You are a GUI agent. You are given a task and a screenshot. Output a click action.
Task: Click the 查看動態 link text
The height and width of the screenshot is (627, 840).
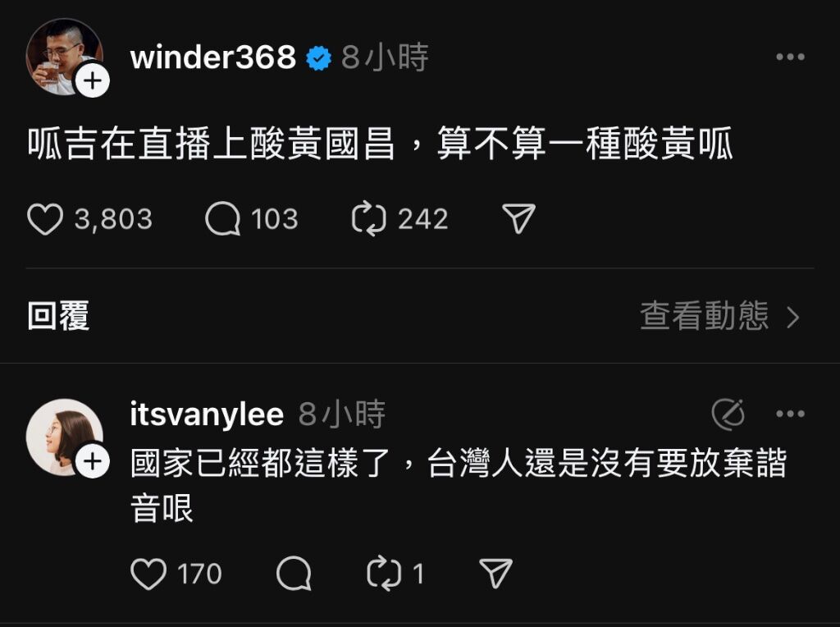click(x=705, y=316)
